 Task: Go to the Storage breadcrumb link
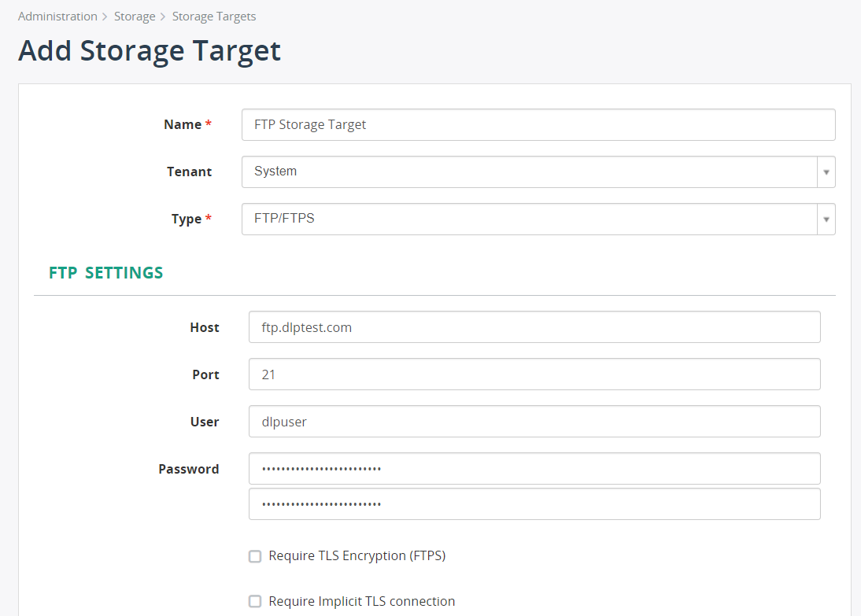pos(135,17)
